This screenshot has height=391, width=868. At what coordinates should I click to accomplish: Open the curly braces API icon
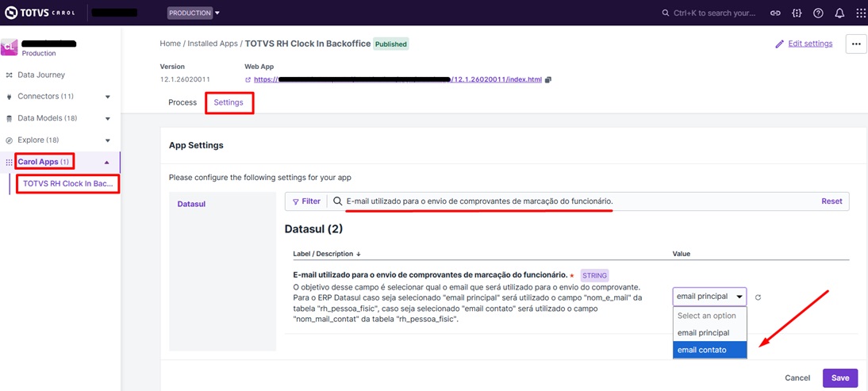pos(797,13)
